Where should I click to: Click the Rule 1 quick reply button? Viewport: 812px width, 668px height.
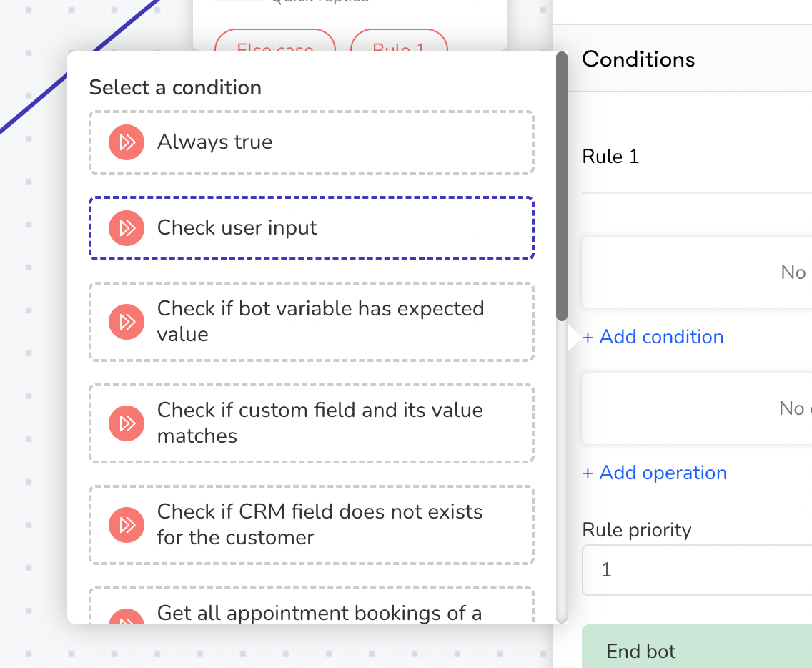click(399, 41)
